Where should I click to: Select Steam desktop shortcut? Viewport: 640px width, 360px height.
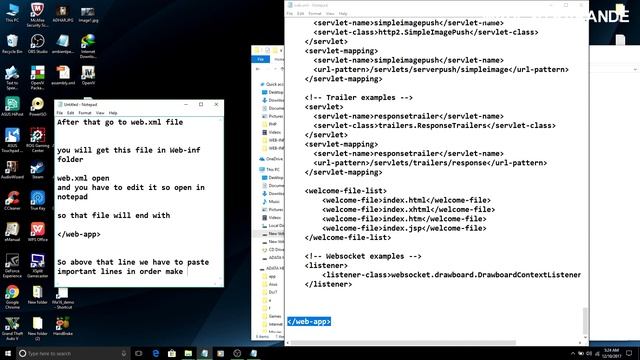[x=37, y=169]
